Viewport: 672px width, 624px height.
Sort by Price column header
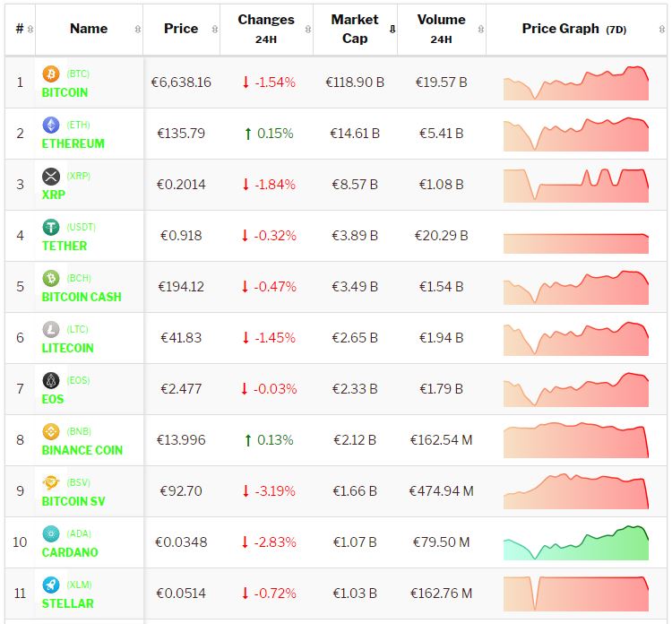pos(181,29)
